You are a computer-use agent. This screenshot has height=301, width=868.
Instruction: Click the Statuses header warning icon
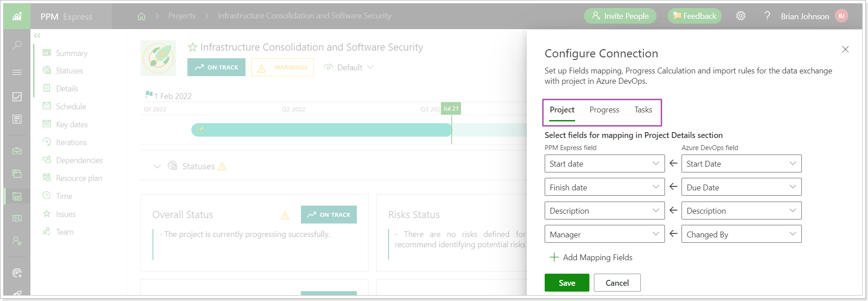pyautogui.click(x=222, y=166)
